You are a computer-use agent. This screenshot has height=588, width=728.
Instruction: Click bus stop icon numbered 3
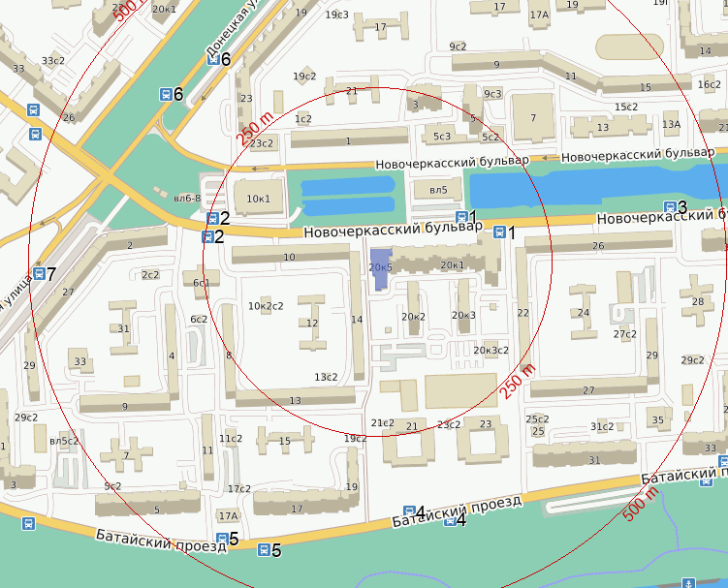coord(670,207)
